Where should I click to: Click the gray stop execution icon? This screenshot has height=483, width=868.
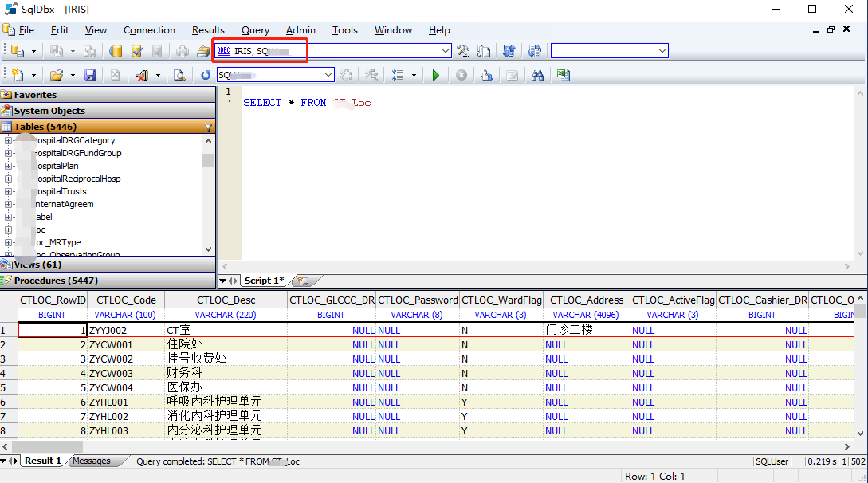coord(461,75)
